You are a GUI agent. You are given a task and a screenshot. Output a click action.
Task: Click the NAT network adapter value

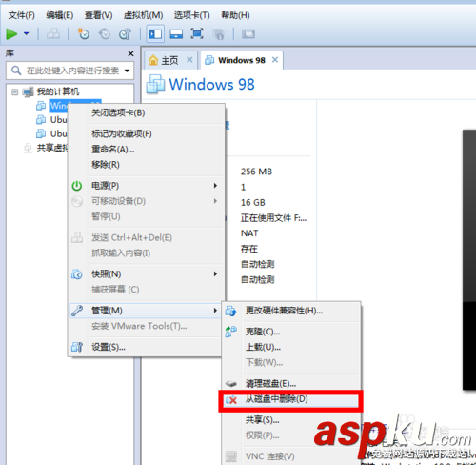(249, 233)
